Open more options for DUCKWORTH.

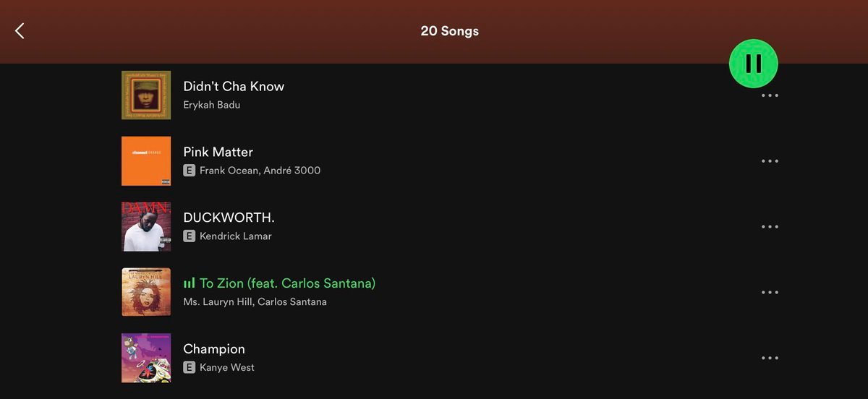pyautogui.click(x=770, y=227)
